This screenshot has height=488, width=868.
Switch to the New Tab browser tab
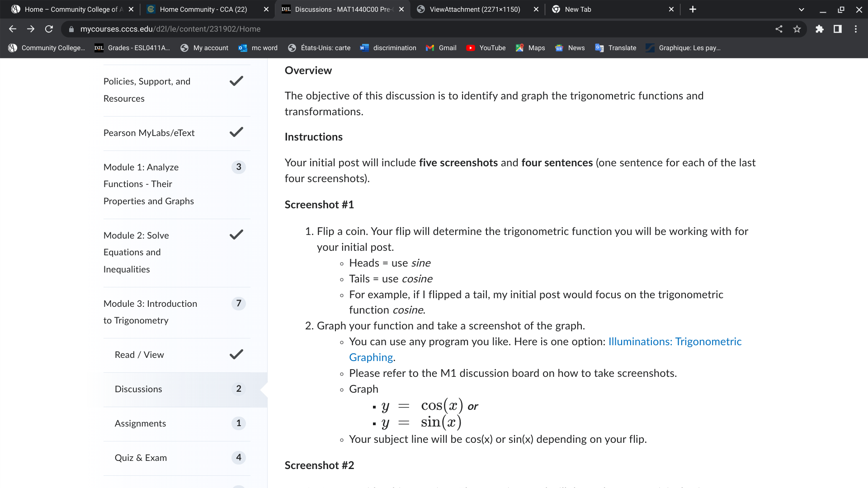579,9
